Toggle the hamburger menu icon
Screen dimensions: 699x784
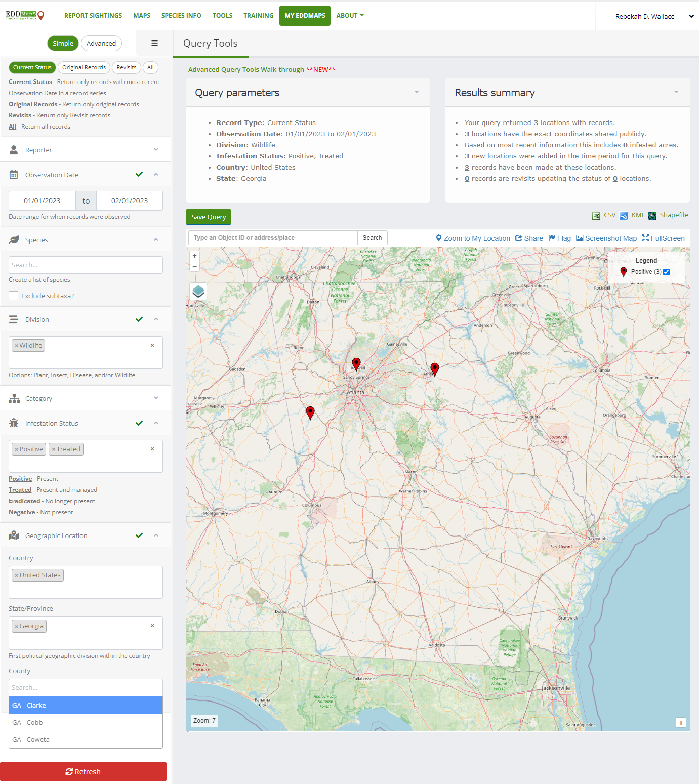154,43
